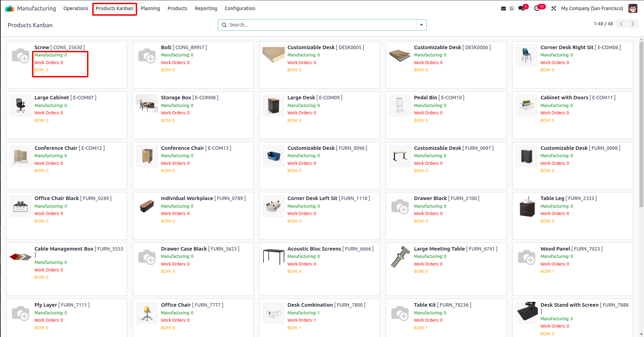Click Ply Layer camera placeholder image
Image resolution: width=644 pixels, height=337 pixels.
[x=21, y=313]
